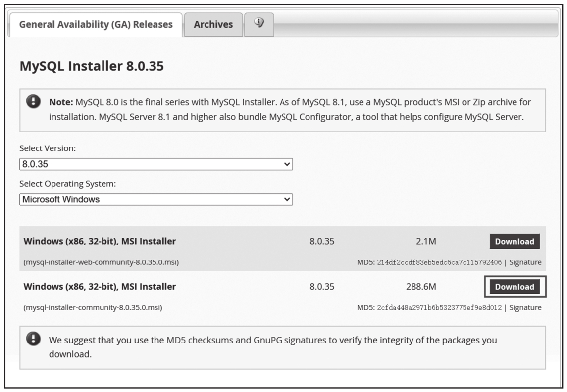Click the mysql-installer-community-8.0.35.0.msi filename
The width and height of the screenshot is (567, 392).
coord(93,307)
